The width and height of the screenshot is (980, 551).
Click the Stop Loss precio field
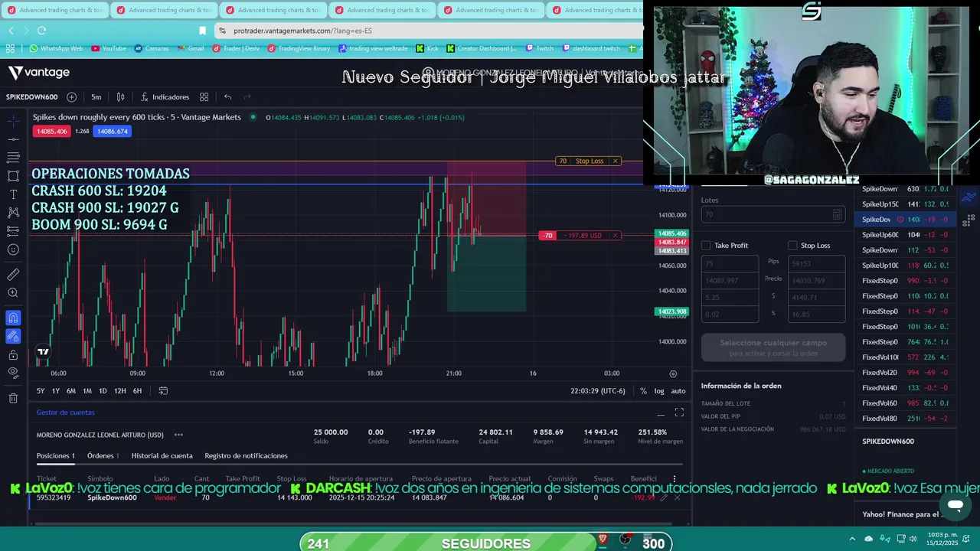(x=817, y=281)
